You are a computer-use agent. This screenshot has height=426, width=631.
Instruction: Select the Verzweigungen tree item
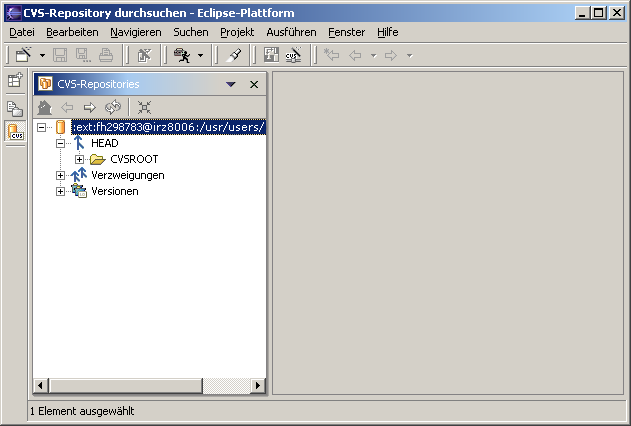click(x=128, y=175)
